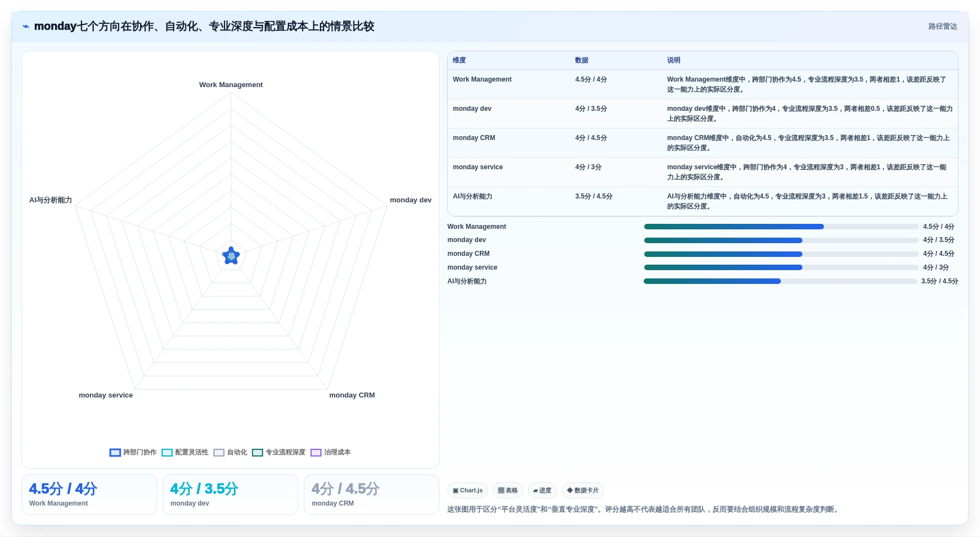
Task: Click the 数据 column header
Action: pos(582,61)
